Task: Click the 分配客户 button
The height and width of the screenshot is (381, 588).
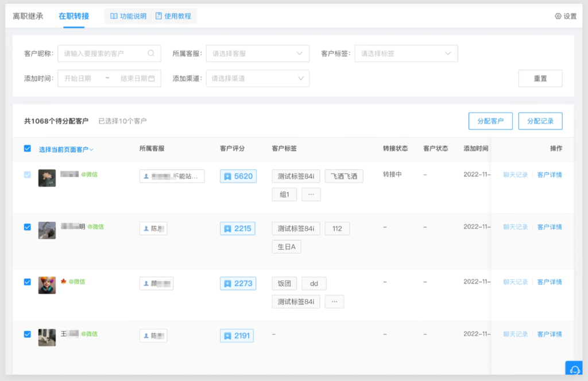Action: coord(490,121)
